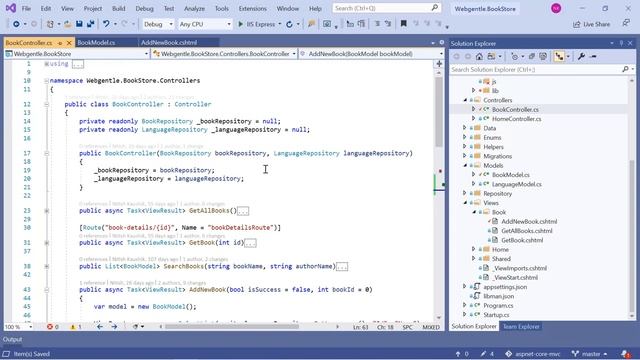Open the Output panel tab
This screenshot has height=360, width=640.
tap(12, 340)
